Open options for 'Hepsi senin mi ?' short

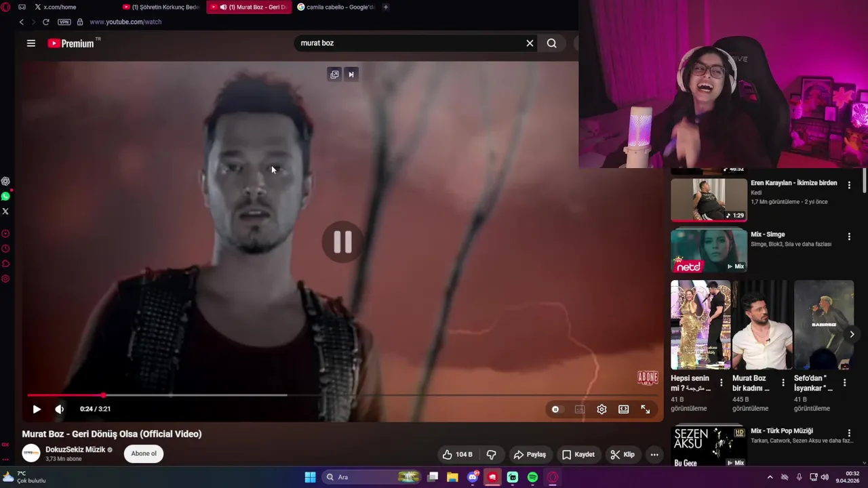721,383
